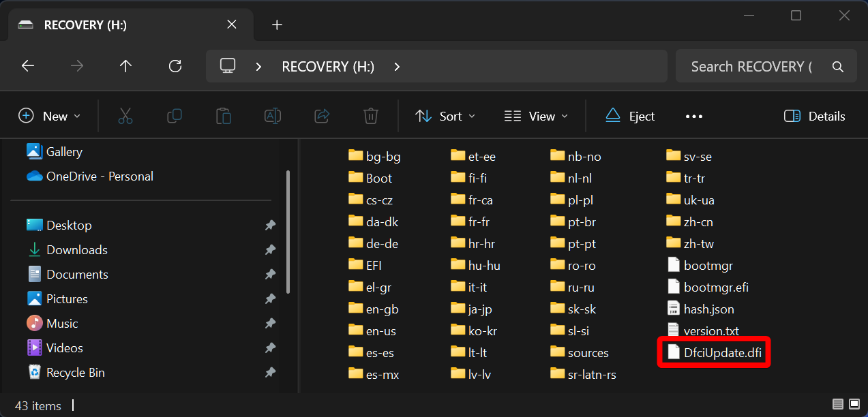Copy selection with the toolbar Copy icon

tap(175, 116)
